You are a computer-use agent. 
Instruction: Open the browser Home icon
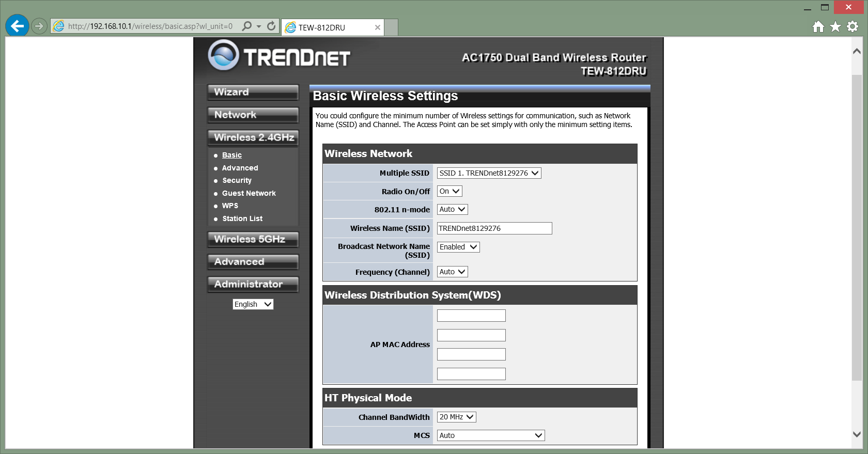818,26
